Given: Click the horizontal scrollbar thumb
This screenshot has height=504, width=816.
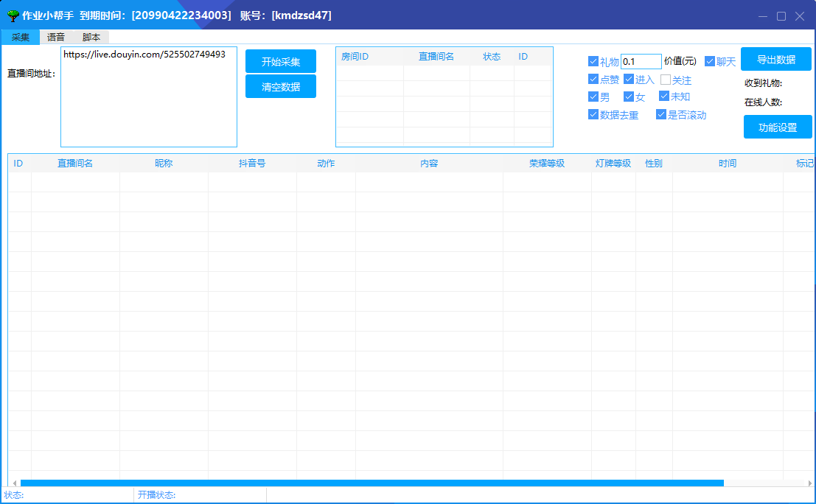Looking at the screenshot, I should pyautogui.click(x=372, y=483).
